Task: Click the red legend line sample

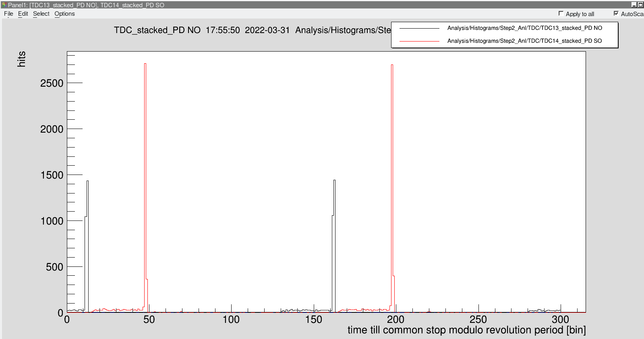Action: click(419, 41)
